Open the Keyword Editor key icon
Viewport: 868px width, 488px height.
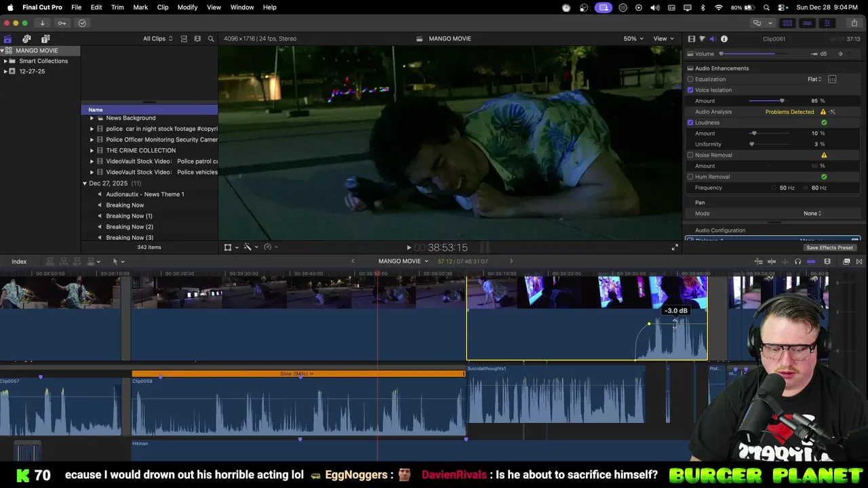click(62, 23)
